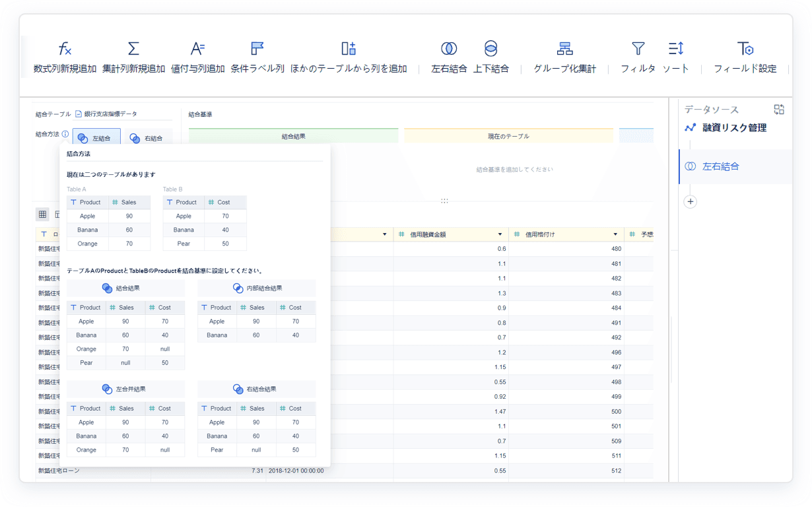Add a new step with plus button
Viewport: 812px width, 507px height.
tap(691, 202)
